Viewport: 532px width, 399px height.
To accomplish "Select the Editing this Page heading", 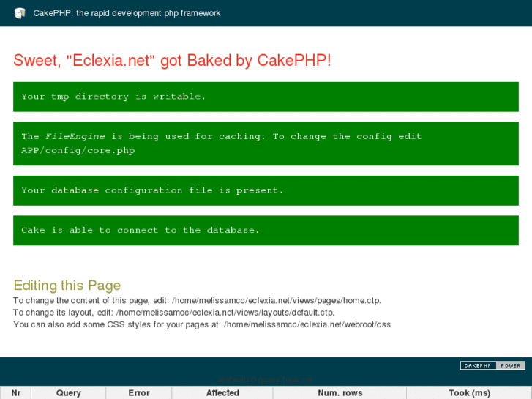I will tap(67, 286).
